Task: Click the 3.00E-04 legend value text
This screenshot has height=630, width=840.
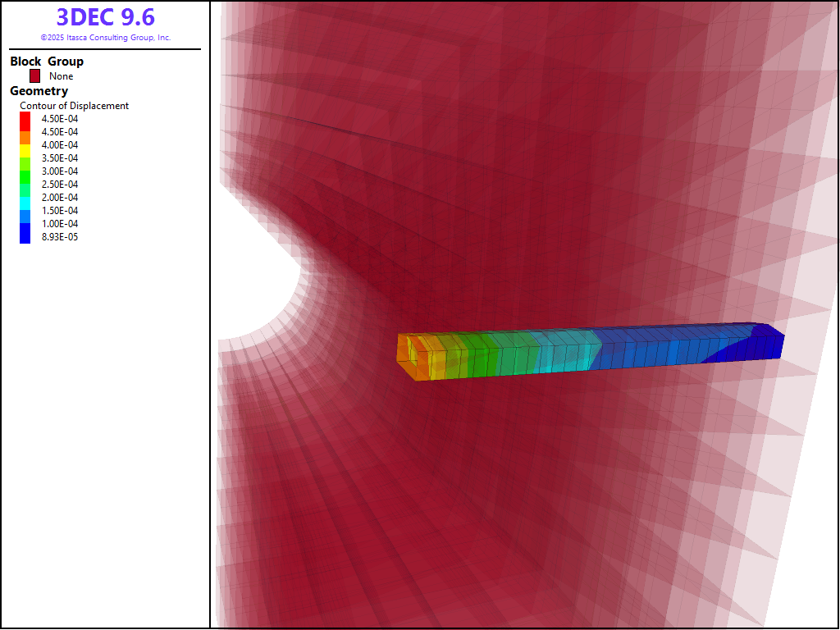Action: (x=60, y=171)
